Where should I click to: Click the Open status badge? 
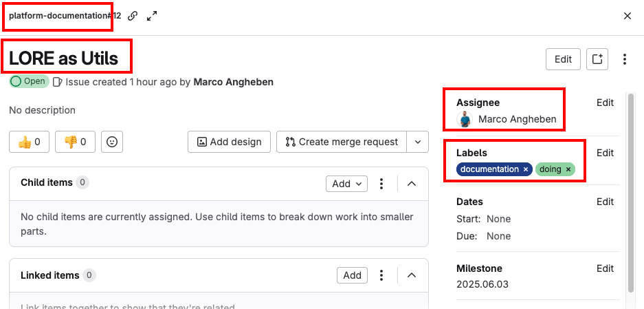pos(29,81)
